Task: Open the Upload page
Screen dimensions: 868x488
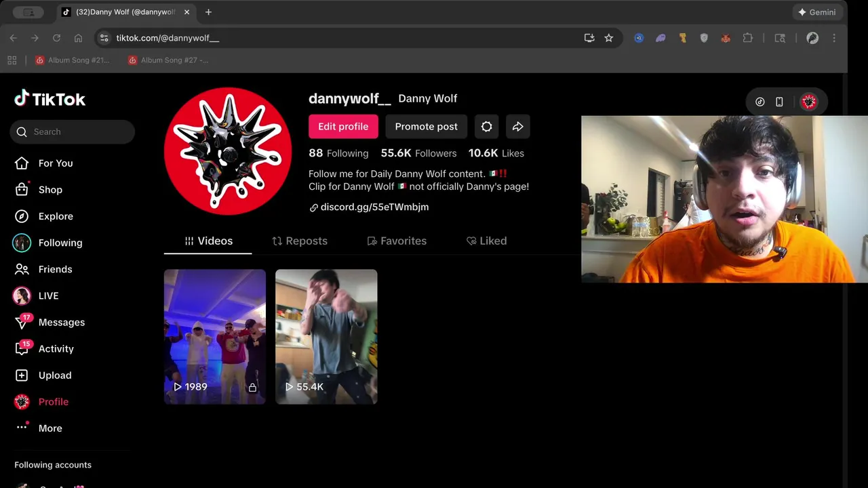Action: [x=43, y=375]
